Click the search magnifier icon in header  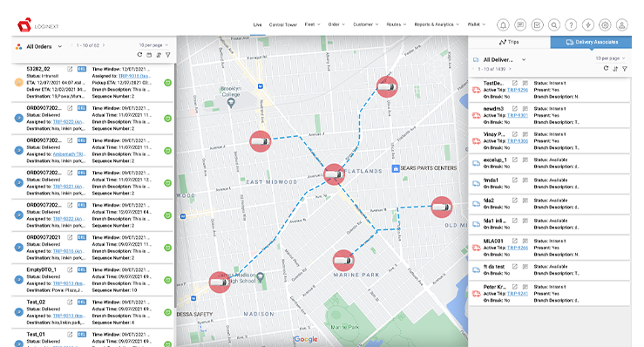coord(554,25)
